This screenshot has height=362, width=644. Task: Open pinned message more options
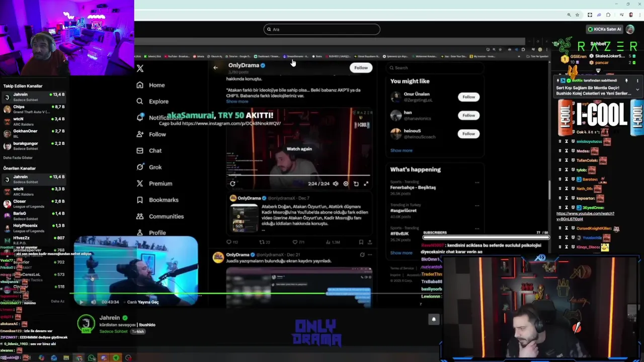[637, 80]
